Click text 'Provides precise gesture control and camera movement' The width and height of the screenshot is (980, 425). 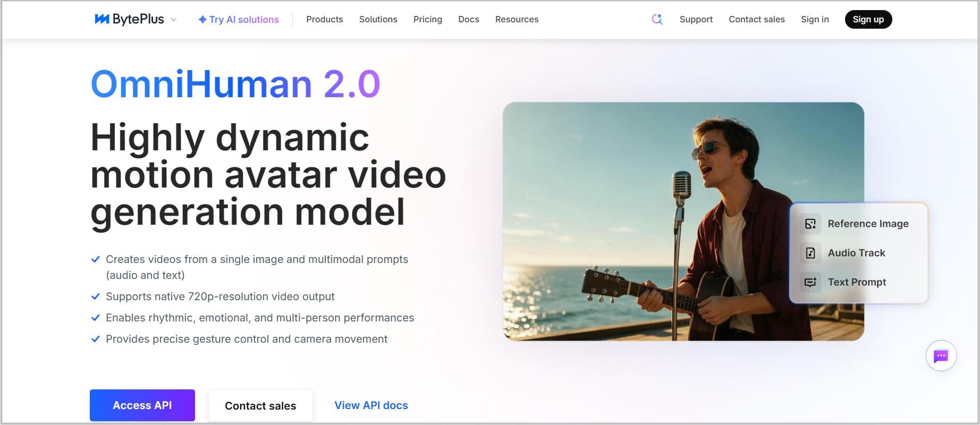pos(247,339)
